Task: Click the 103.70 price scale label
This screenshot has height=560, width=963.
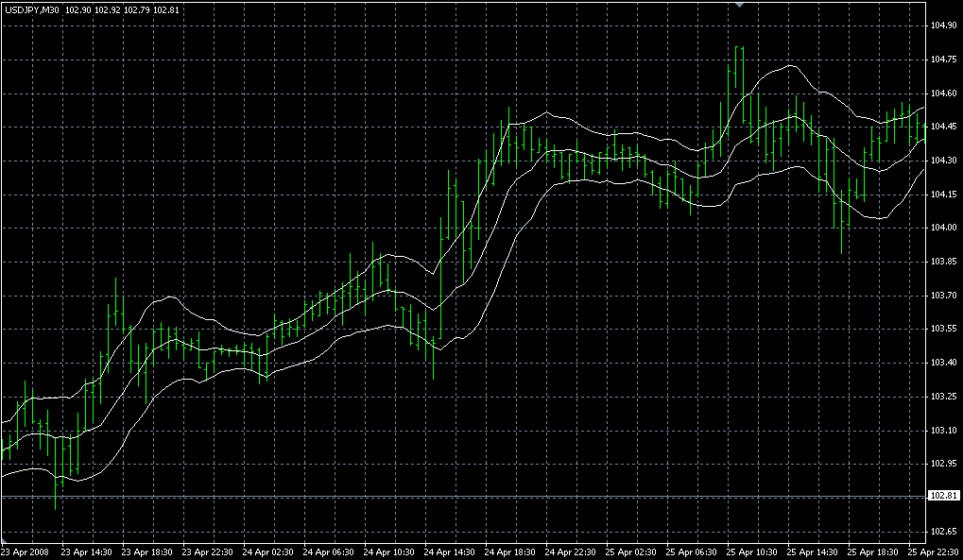Action: click(944, 296)
